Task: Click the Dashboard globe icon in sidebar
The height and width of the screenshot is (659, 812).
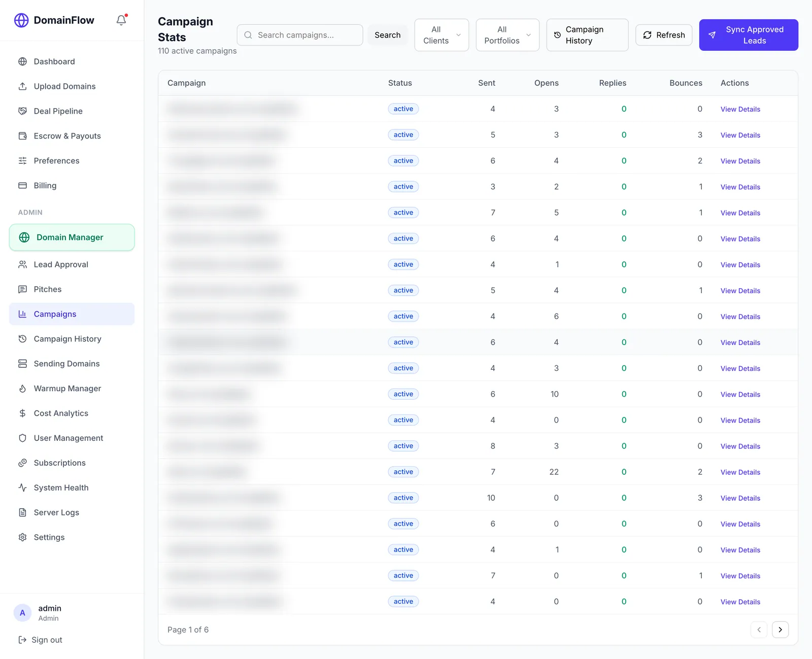Action: [x=22, y=61]
